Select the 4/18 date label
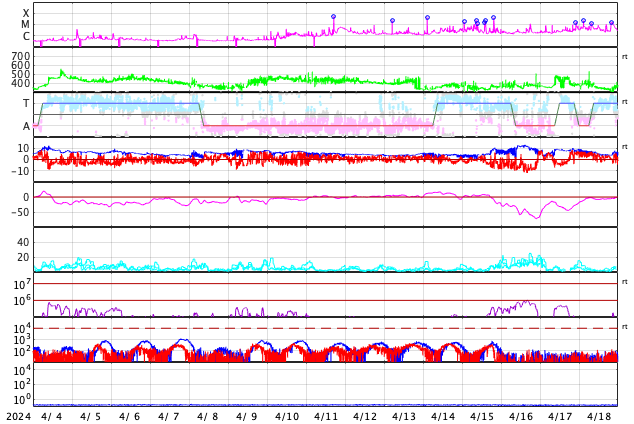The width and height of the screenshot is (634, 424). tap(599, 416)
